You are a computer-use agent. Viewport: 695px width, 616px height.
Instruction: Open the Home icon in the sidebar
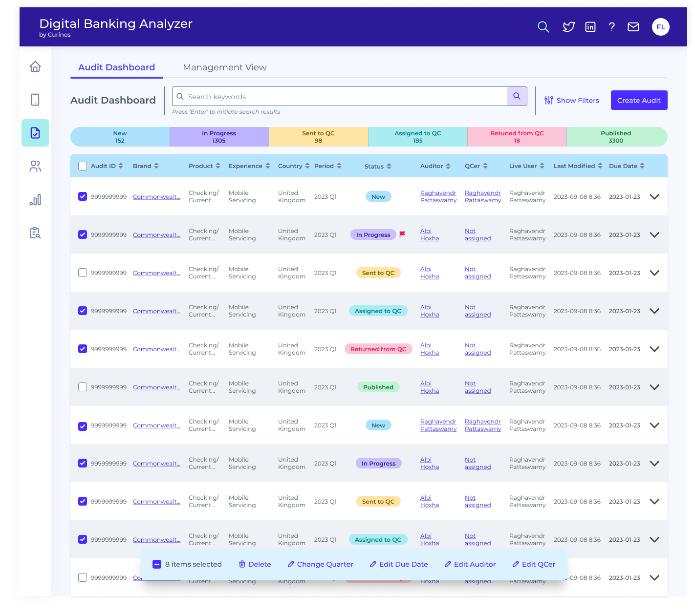(x=35, y=66)
